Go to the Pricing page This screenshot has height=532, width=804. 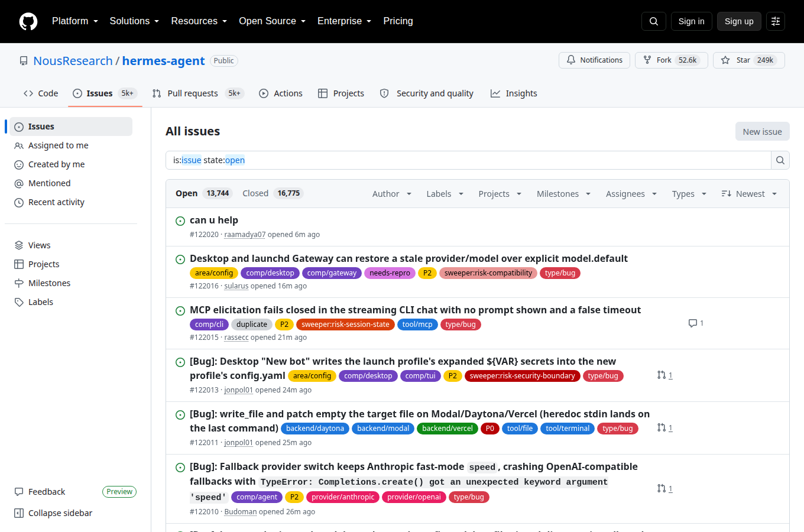(x=398, y=21)
